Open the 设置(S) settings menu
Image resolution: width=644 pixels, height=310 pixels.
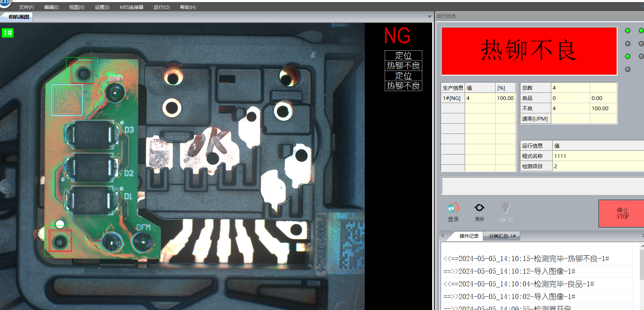pos(102,7)
